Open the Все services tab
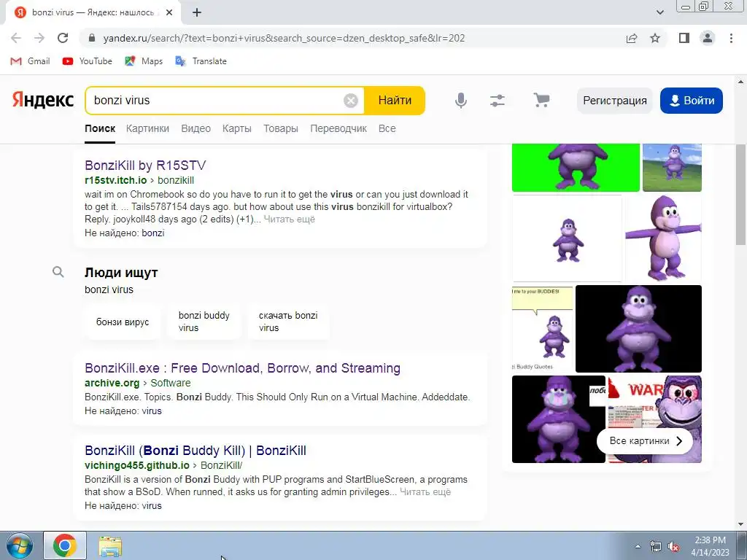 (387, 128)
